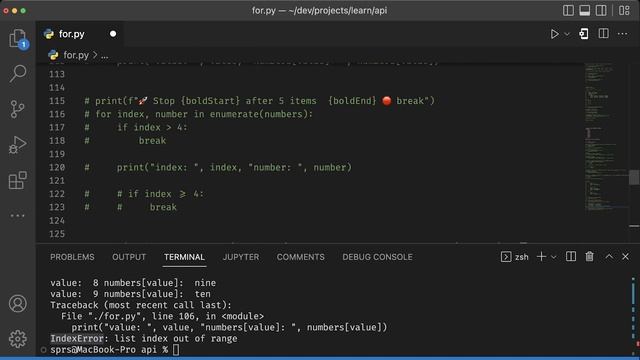Toggle the bottom panel in the title bar
This screenshot has width=640, height=360.
pyautogui.click(x=584, y=11)
